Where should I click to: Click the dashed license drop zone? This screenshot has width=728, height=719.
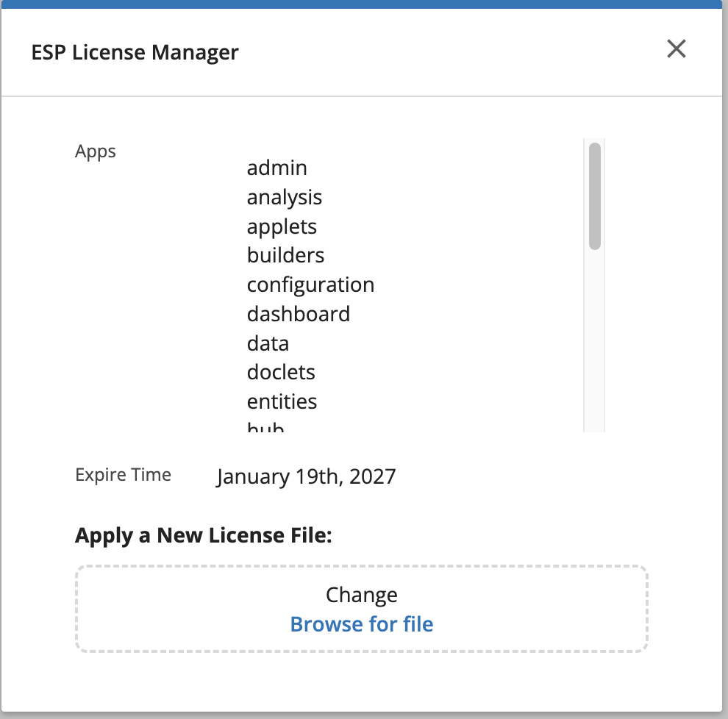click(362, 609)
